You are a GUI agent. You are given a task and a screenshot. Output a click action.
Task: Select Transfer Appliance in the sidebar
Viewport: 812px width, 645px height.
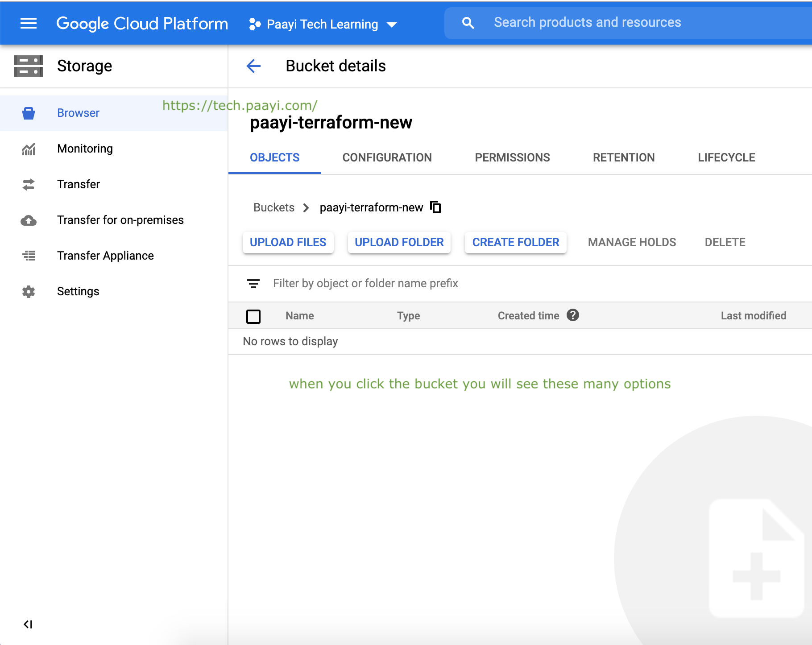[x=114, y=256]
